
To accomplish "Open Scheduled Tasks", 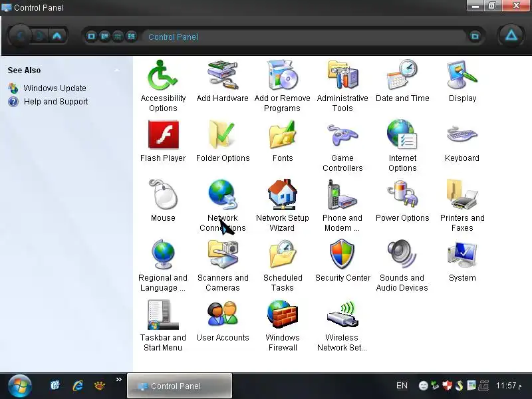I will pos(282,265).
